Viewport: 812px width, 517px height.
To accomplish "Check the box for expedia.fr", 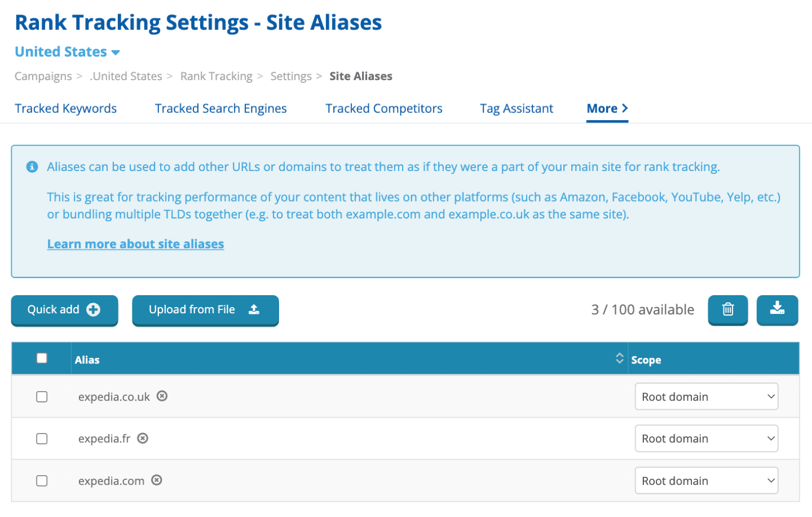I will tap(42, 439).
